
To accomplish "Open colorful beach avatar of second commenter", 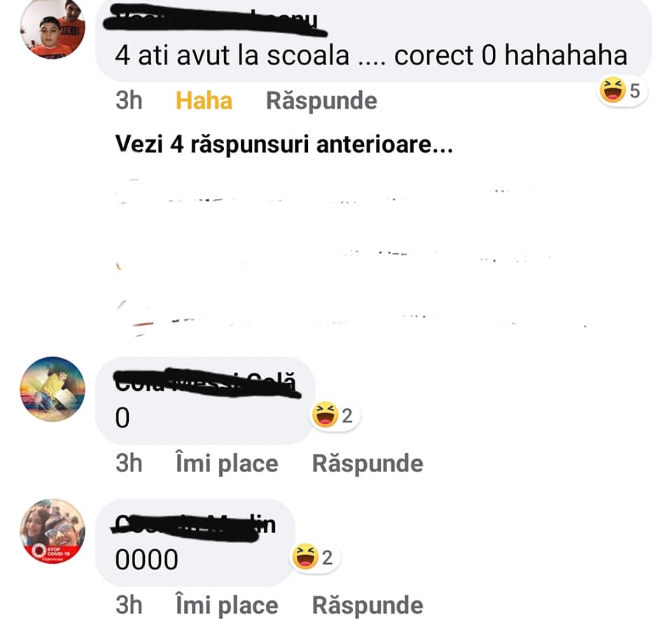I will point(52,389).
